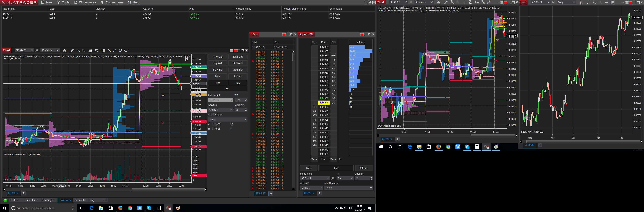Open ATM Strategy dropdown in Chart Trader
This screenshot has width=644, height=212.
click(x=228, y=119)
